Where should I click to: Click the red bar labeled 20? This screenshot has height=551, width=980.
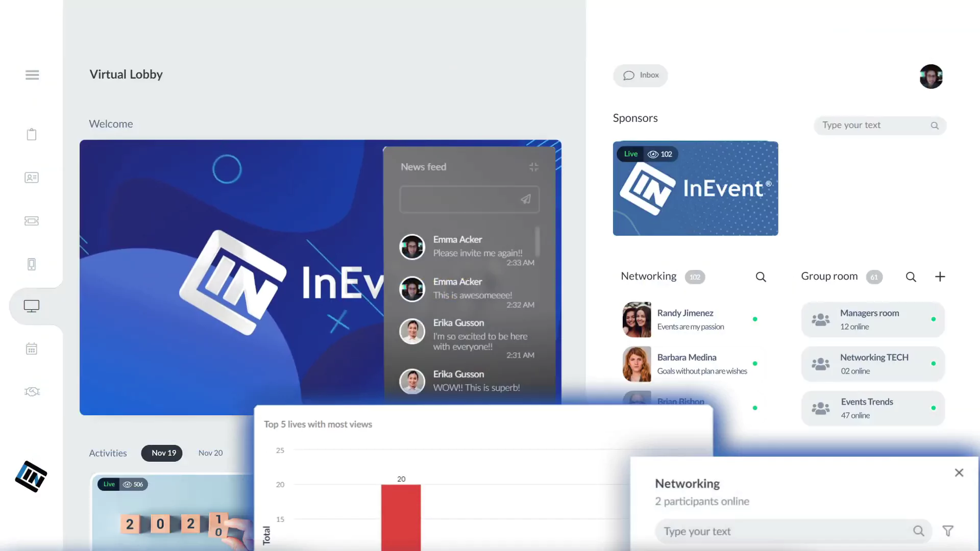[x=401, y=517]
